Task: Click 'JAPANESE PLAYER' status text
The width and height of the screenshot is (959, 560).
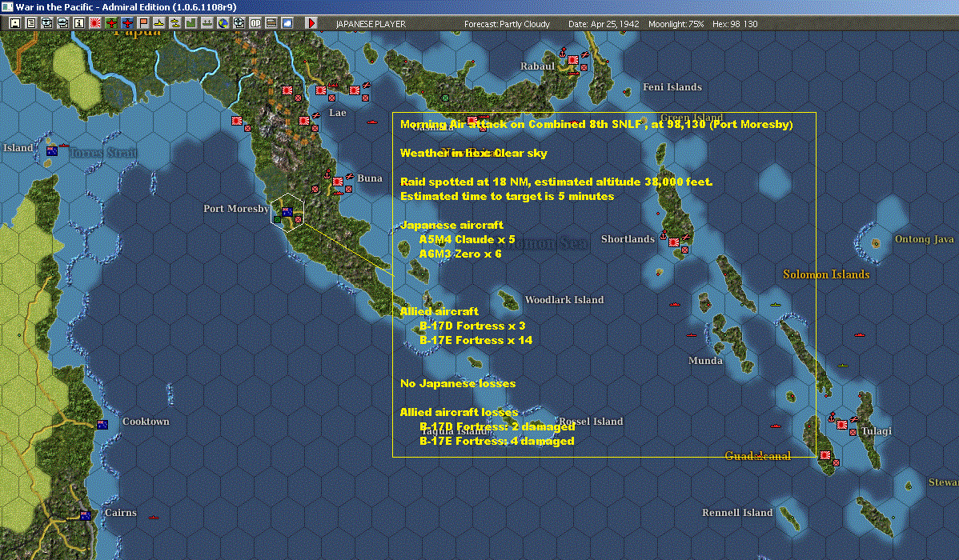Action: 371,24
